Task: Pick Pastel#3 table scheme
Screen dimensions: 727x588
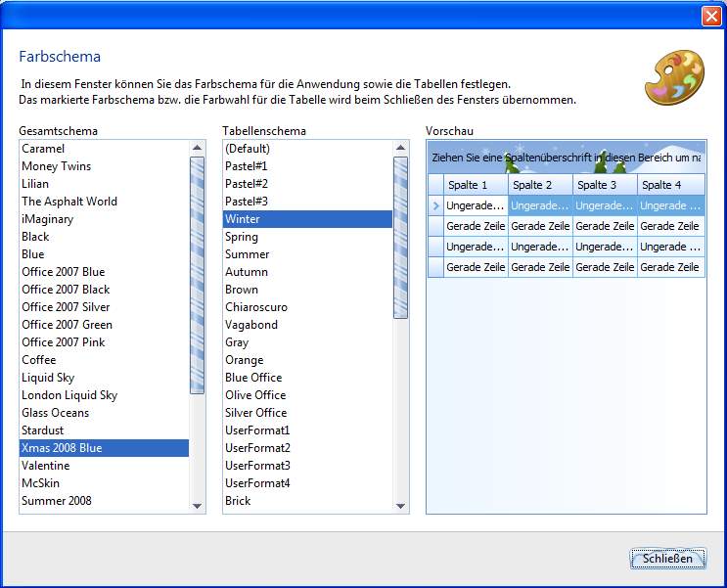Action: click(x=308, y=202)
